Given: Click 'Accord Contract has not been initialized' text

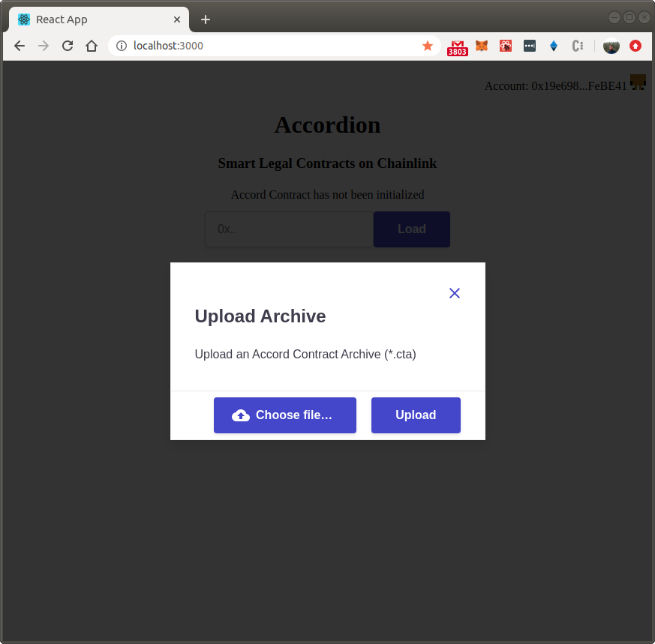Looking at the screenshot, I should pyautogui.click(x=327, y=194).
